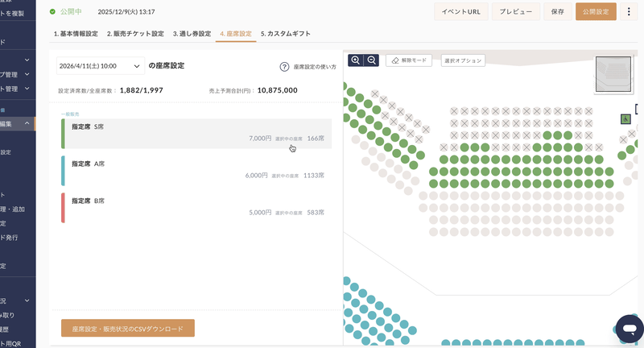The image size is (644, 348).
Task: Open the three-dot more options menu
Action: [x=629, y=11]
